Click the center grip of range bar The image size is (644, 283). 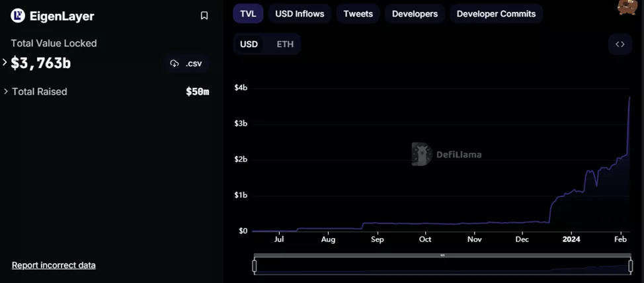click(x=442, y=255)
